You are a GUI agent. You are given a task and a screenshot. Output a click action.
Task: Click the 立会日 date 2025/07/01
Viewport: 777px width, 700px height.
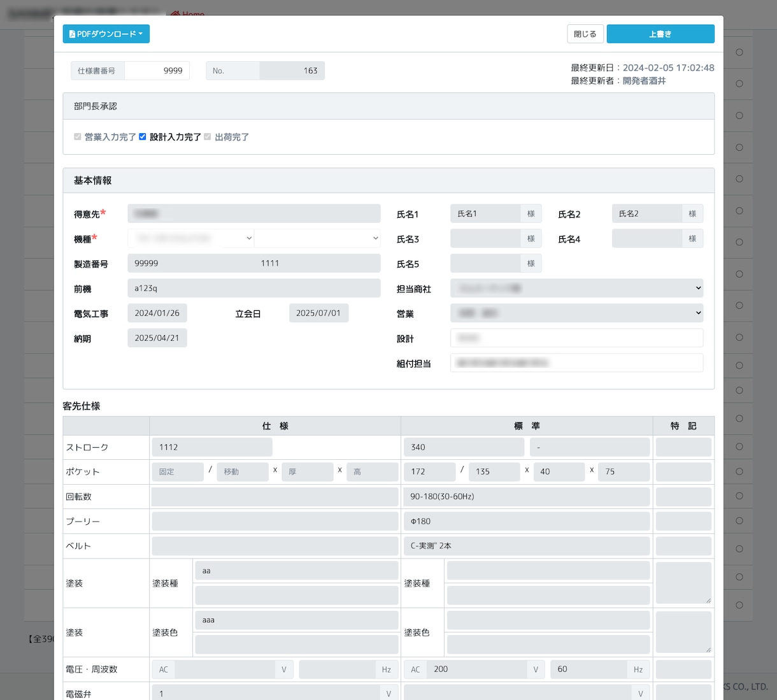[318, 313]
